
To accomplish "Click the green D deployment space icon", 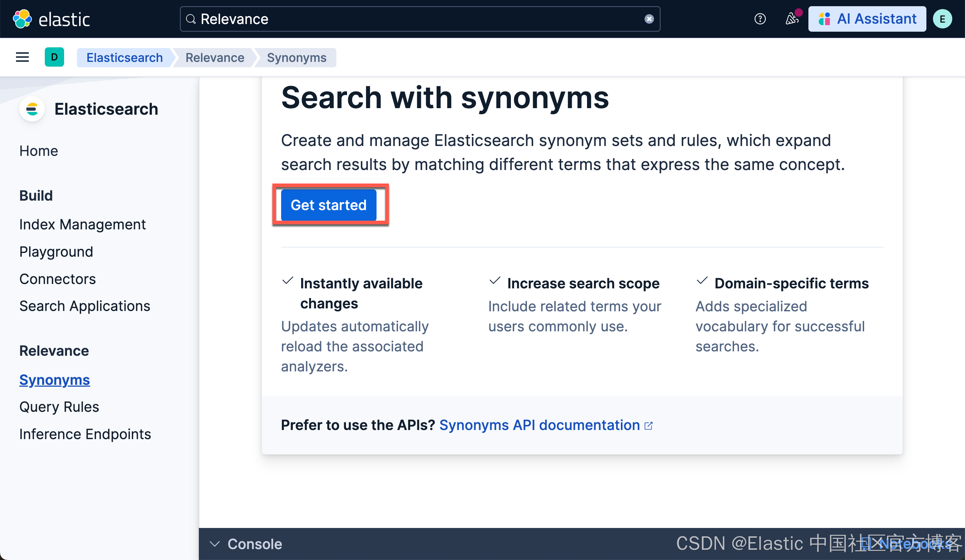I will pyautogui.click(x=54, y=57).
